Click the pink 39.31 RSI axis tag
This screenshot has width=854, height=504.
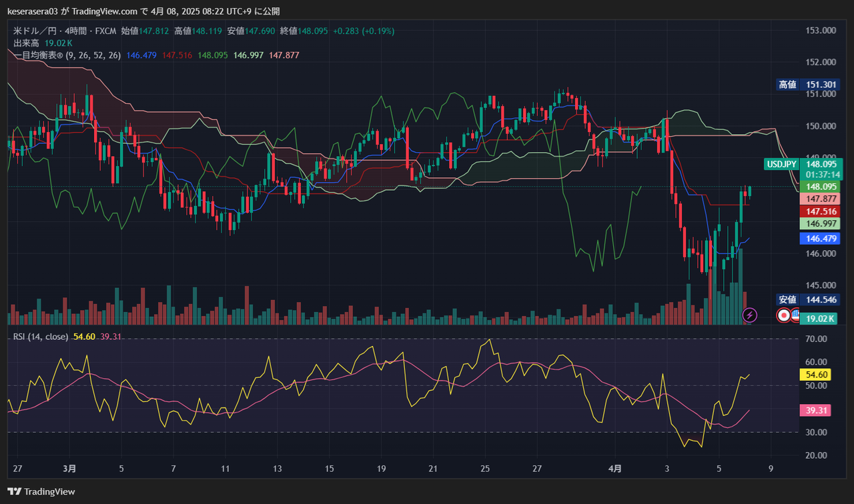click(817, 411)
